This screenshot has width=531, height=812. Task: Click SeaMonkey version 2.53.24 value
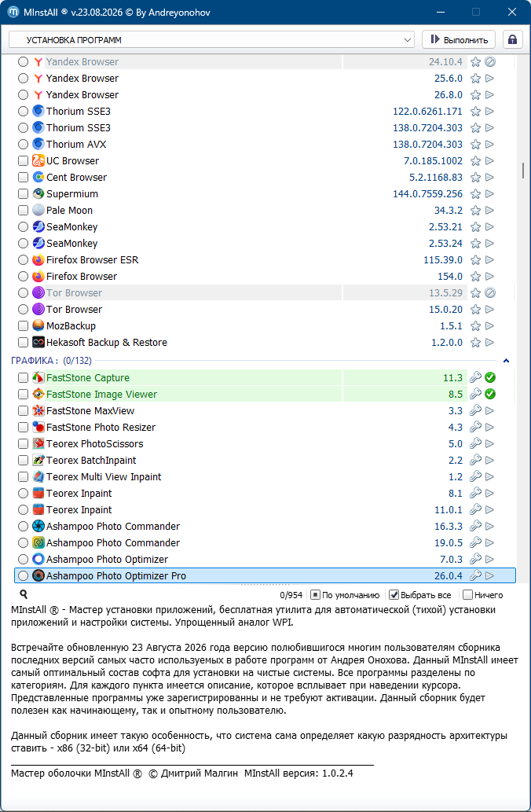pyautogui.click(x=446, y=244)
